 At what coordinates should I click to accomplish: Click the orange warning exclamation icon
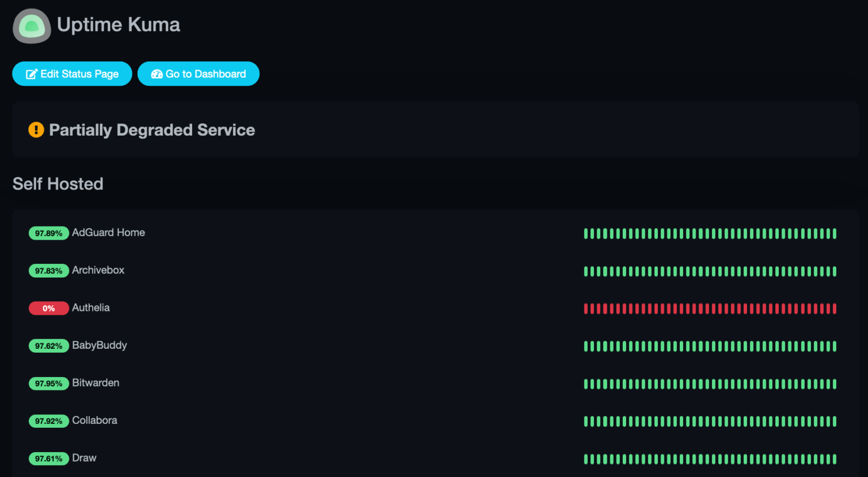[x=36, y=129]
